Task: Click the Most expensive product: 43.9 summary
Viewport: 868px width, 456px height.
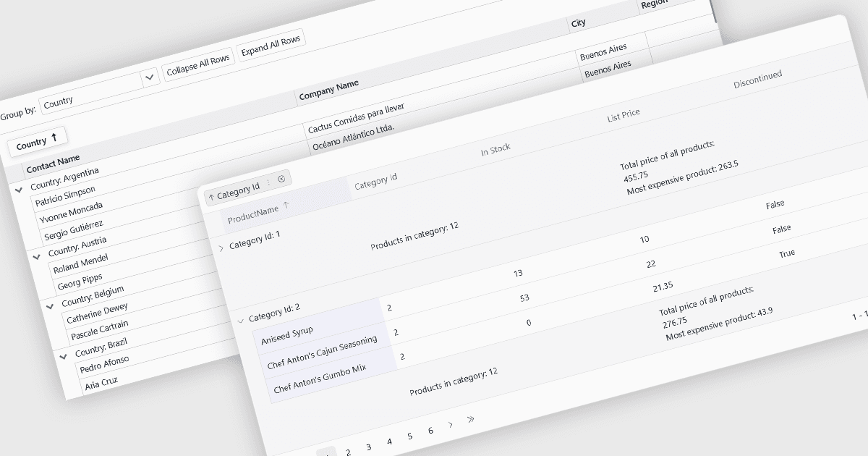Action: tap(719, 324)
